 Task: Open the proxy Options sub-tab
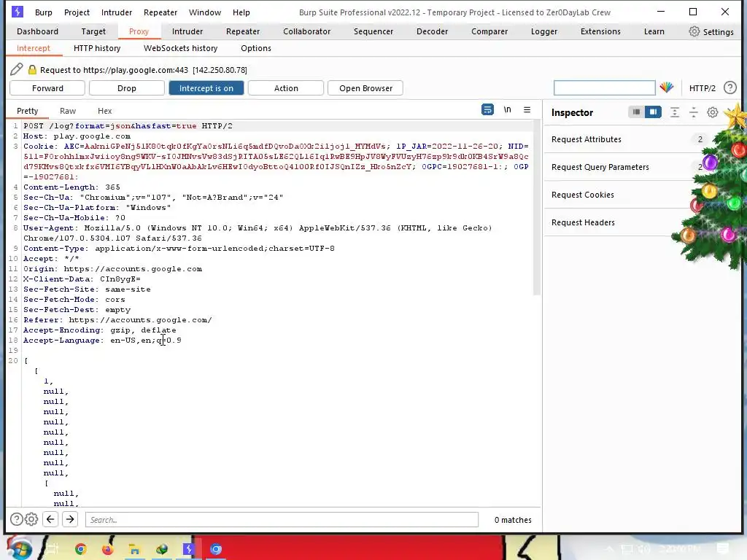(x=256, y=48)
